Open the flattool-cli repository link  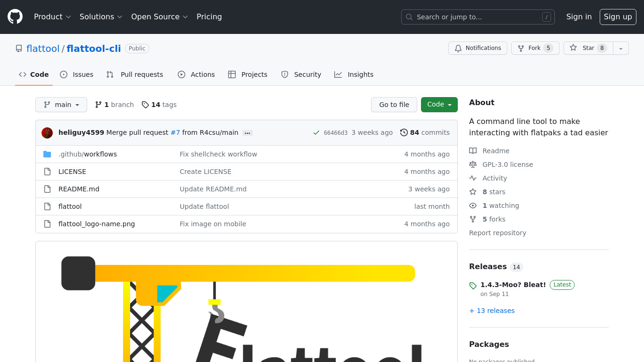pos(94,49)
